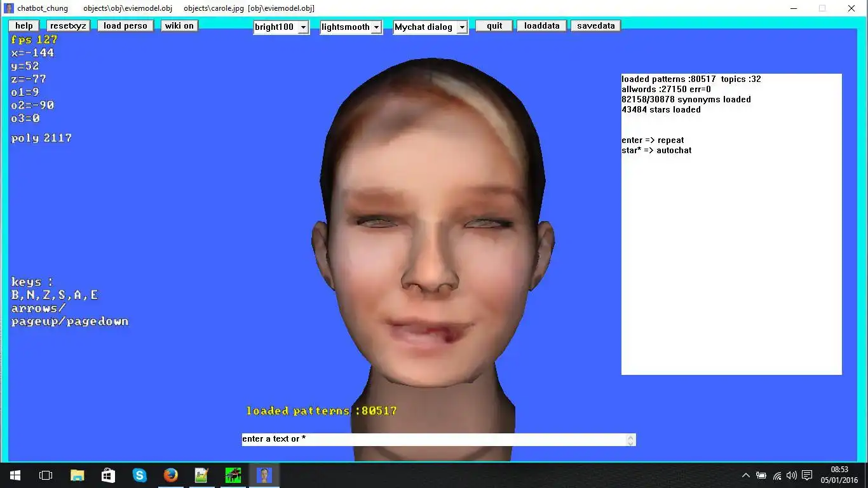
Task: Click the 'o1=9' rotation value
Action: (x=25, y=92)
